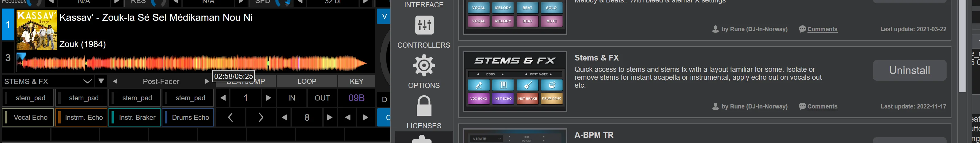Click the Stems & FX extension title

[597, 58]
